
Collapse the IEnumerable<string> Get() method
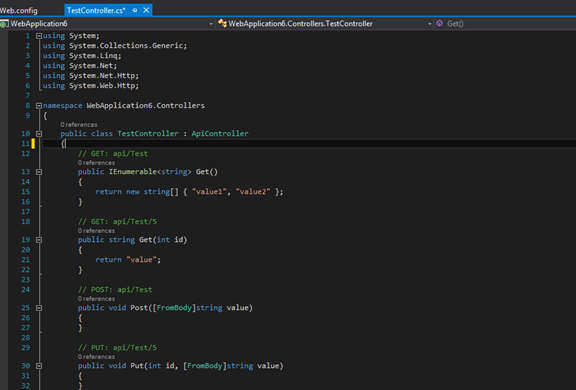tap(39, 172)
